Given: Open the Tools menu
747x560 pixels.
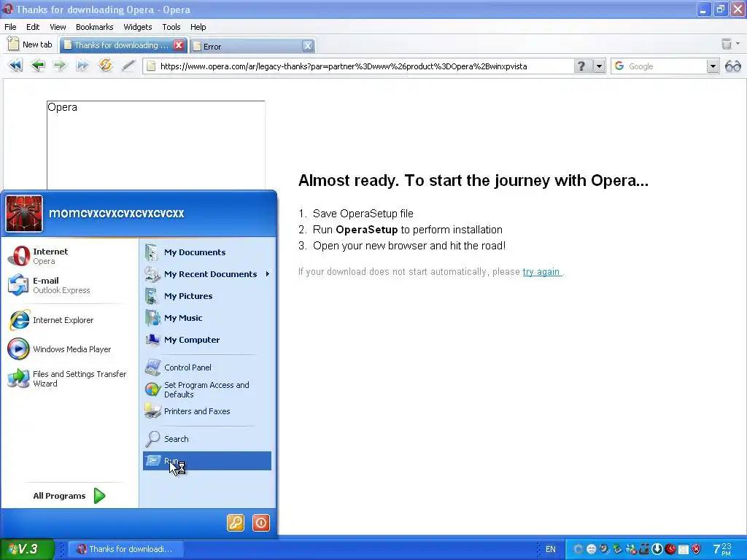Looking at the screenshot, I should point(171,27).
